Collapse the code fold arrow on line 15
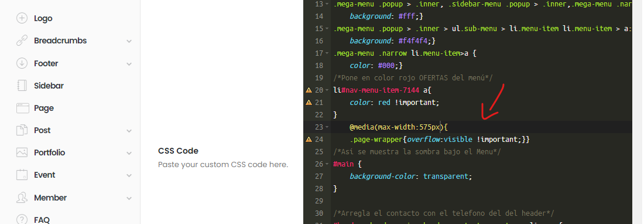The width and height of the screenshot is (644, 224). click(327, 29)
